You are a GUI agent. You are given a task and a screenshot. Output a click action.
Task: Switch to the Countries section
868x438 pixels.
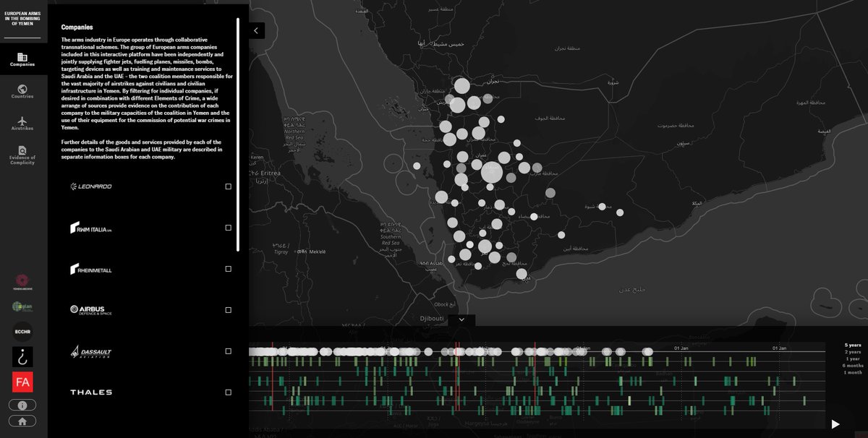click(x=22, y=91)
